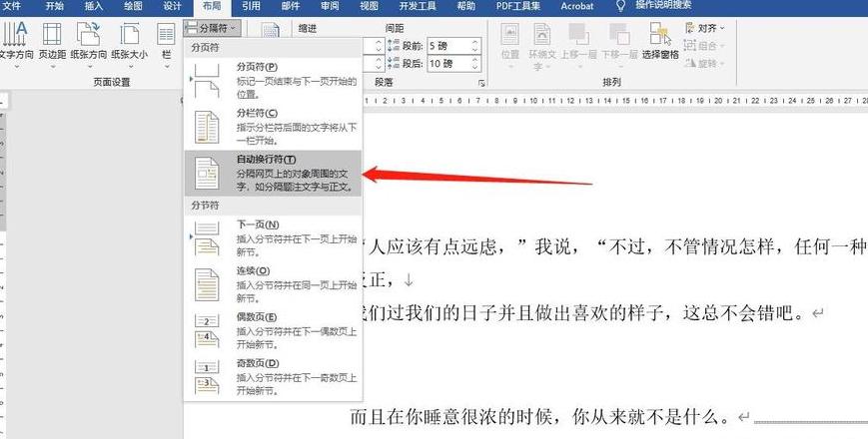Switch to the 开发工具 ribbon tab
Screen dimensions: 868x439
click(x=418, y=6)
